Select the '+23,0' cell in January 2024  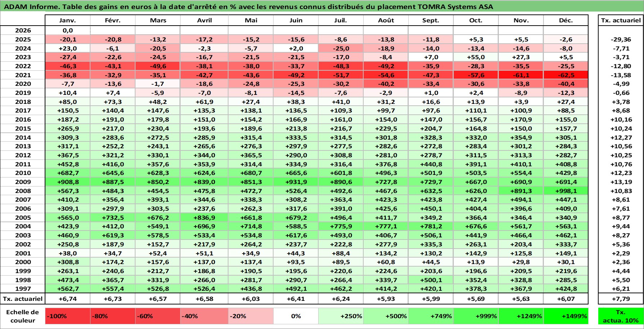coord(68,48)
